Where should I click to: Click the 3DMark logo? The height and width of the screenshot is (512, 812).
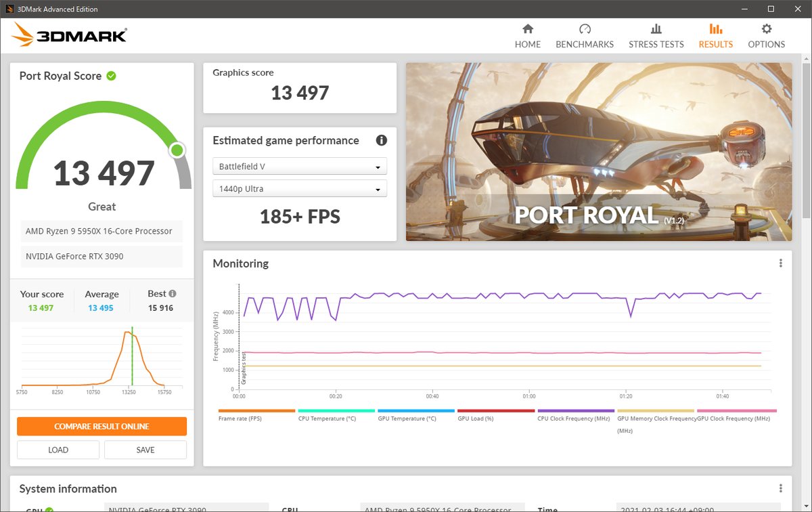70,35
